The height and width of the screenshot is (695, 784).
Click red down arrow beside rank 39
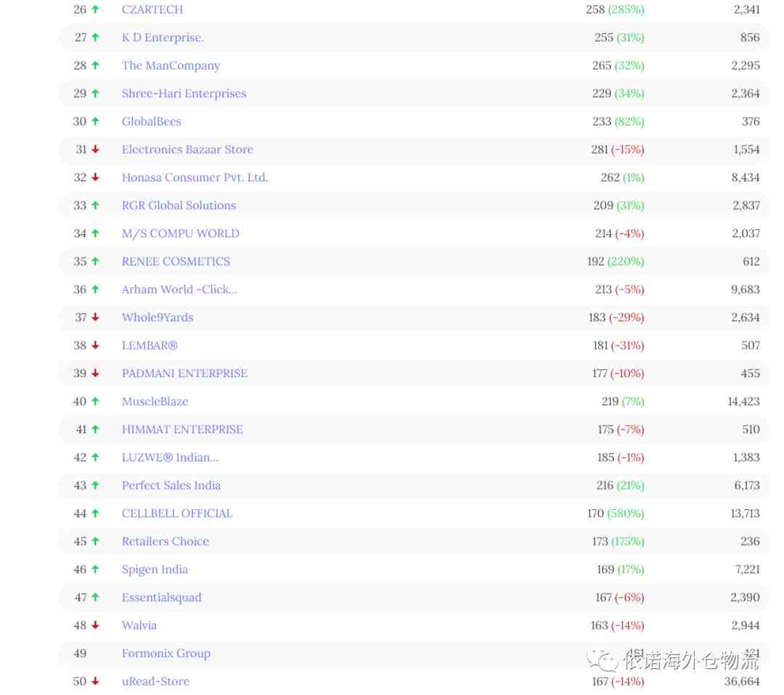[95, 373]
